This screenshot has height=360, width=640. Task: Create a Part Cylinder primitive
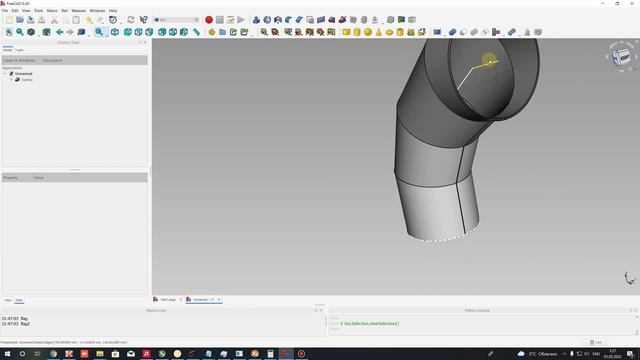357,32
